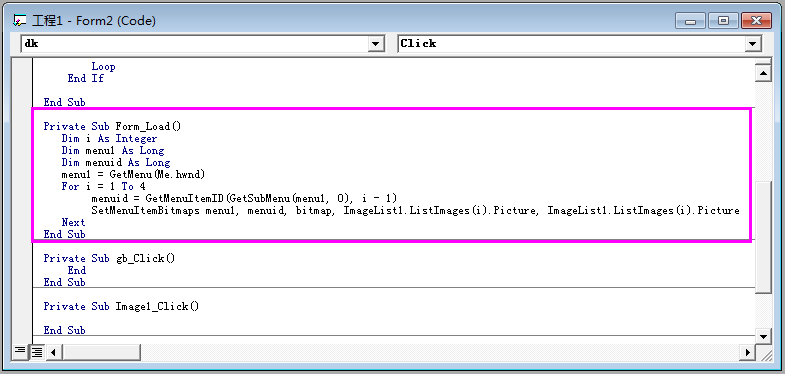
Task: Maximize the Form2 code window
Action: click(x=724, y=21)
